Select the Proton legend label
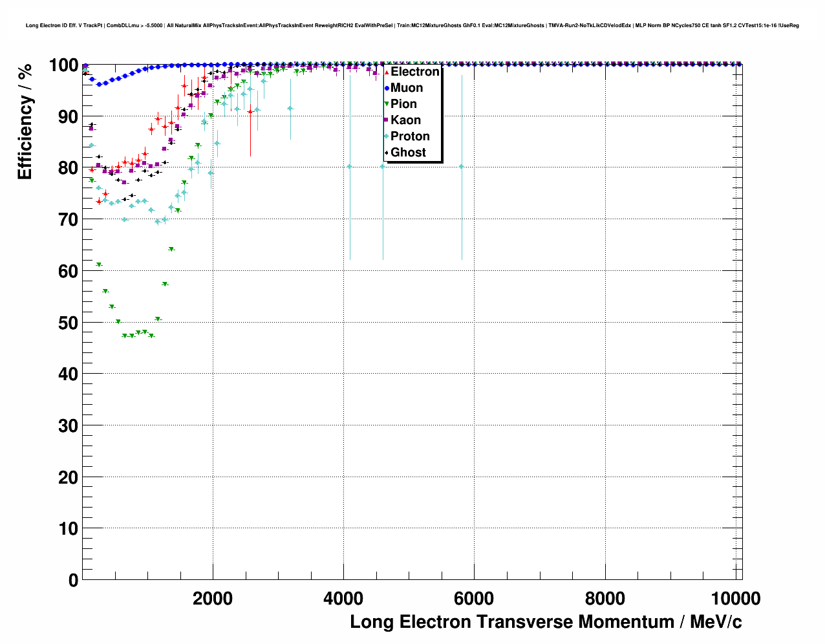The height and width of the screenshot is (644, 825). tap(410, 136)
